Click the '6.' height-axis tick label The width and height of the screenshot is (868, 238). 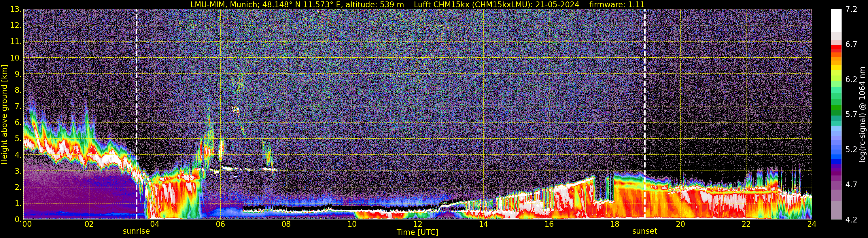[x=18, y=122]
